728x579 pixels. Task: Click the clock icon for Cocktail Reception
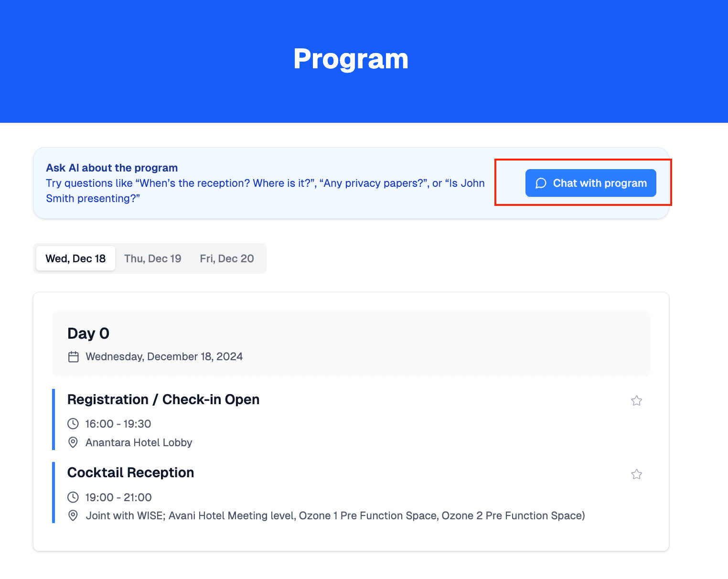tap(73, 497)
